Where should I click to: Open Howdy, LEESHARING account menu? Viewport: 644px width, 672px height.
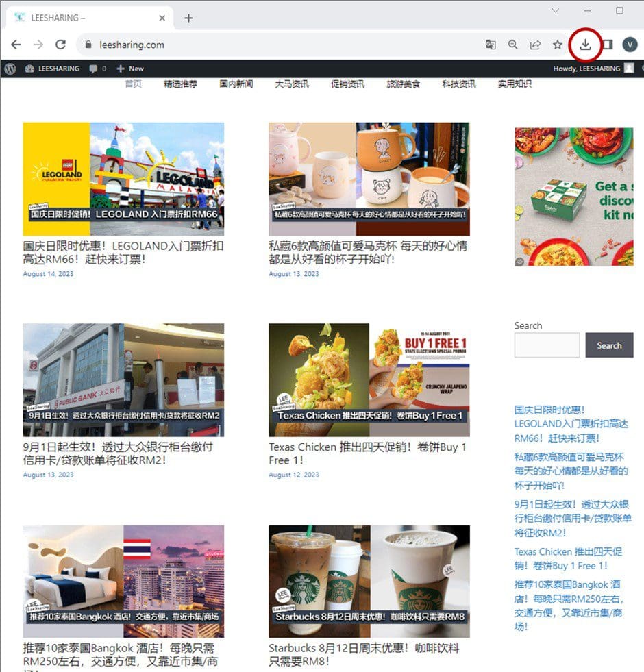click(x=586, y=69)
